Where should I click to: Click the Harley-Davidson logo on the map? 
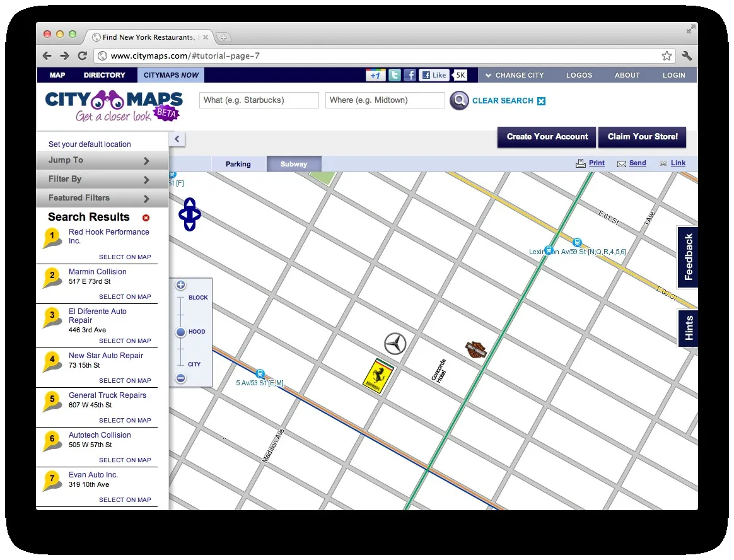(475, 350)
